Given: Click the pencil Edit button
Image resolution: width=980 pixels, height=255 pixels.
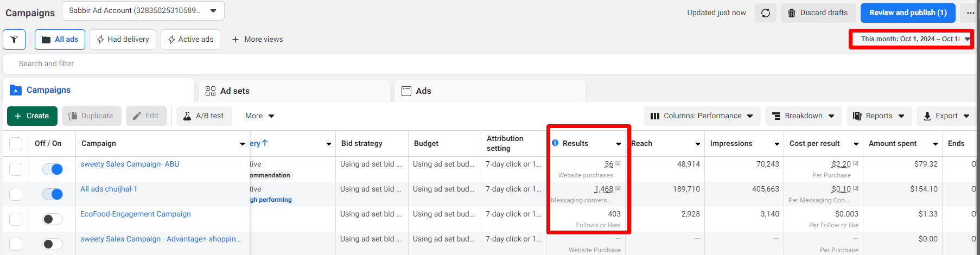Looking at the screenshot, I should click(146, 116).
